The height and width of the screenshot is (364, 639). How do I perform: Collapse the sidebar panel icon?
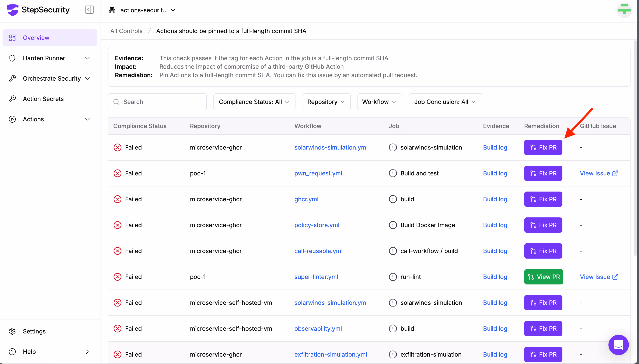[x=89, y=10]
